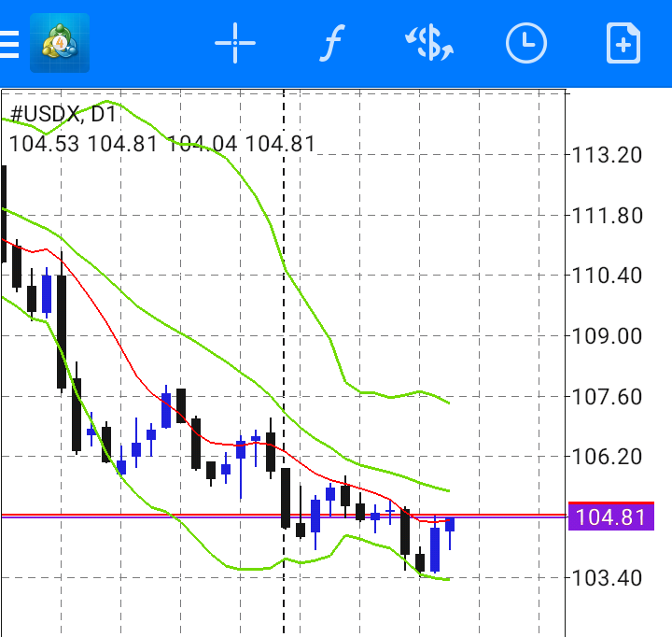The width and height of the screenshot is (672, 637).
Task: Open the timeframe clock selector
Action: pyautogui.click(x=526, y=43)
